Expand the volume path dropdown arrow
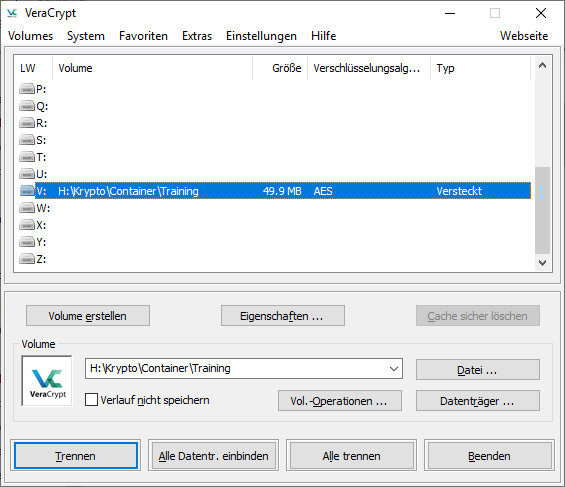The width and height of the screenshot is (565, 487). (x=394, y=368)
